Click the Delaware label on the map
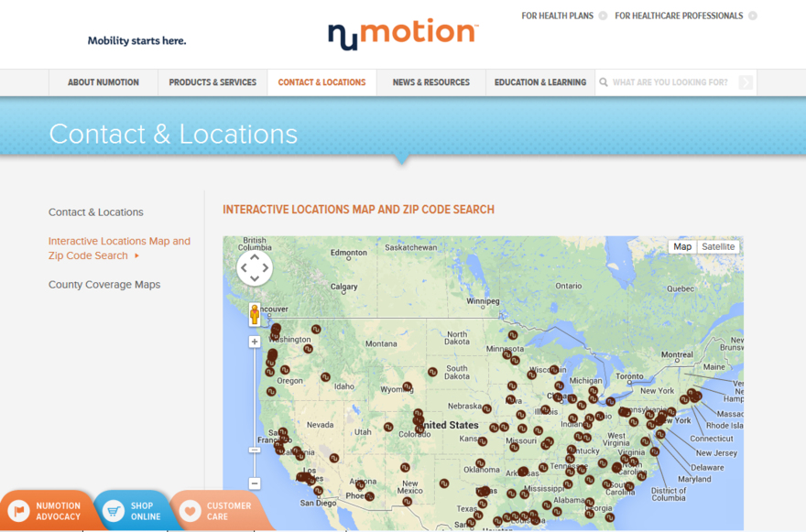The height and width of the screenshot is (532, 806). click(707, 468)
